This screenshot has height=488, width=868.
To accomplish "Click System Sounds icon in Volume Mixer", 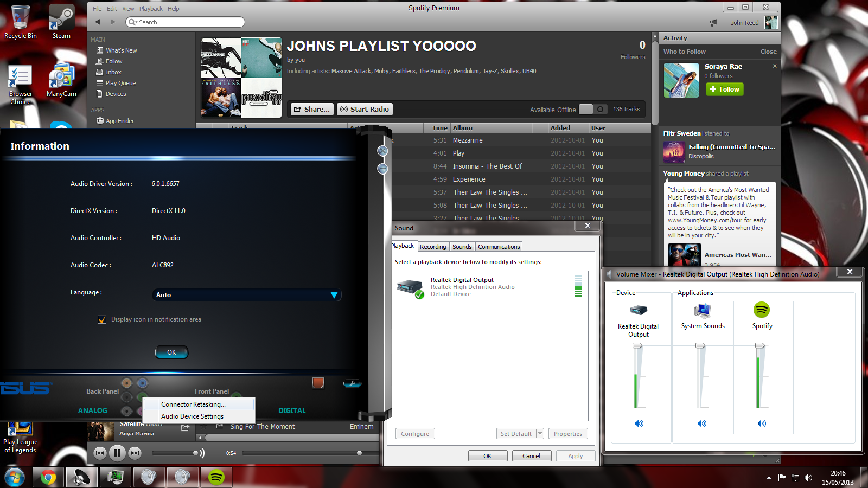I will [x=703, y=310].
